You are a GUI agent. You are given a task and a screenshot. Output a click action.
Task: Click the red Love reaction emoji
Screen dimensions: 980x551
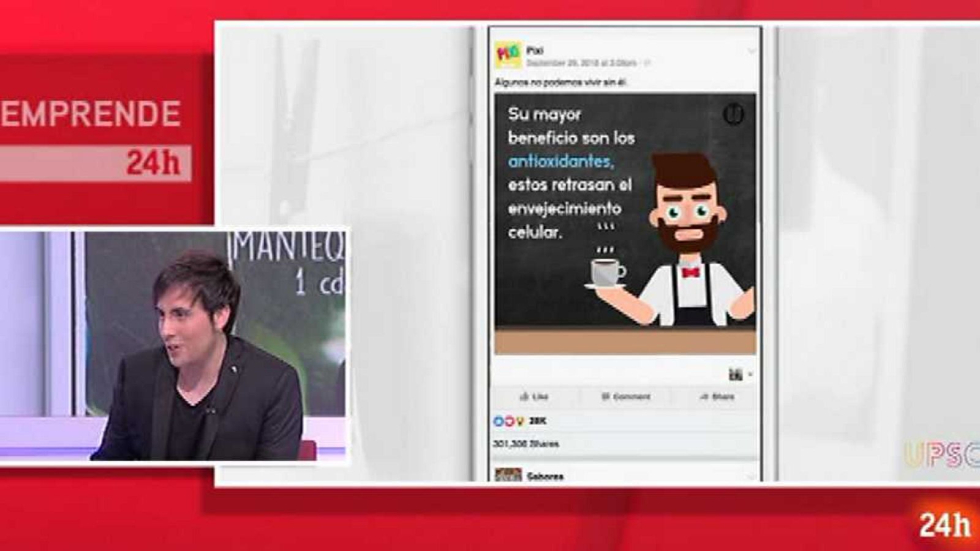510,422
